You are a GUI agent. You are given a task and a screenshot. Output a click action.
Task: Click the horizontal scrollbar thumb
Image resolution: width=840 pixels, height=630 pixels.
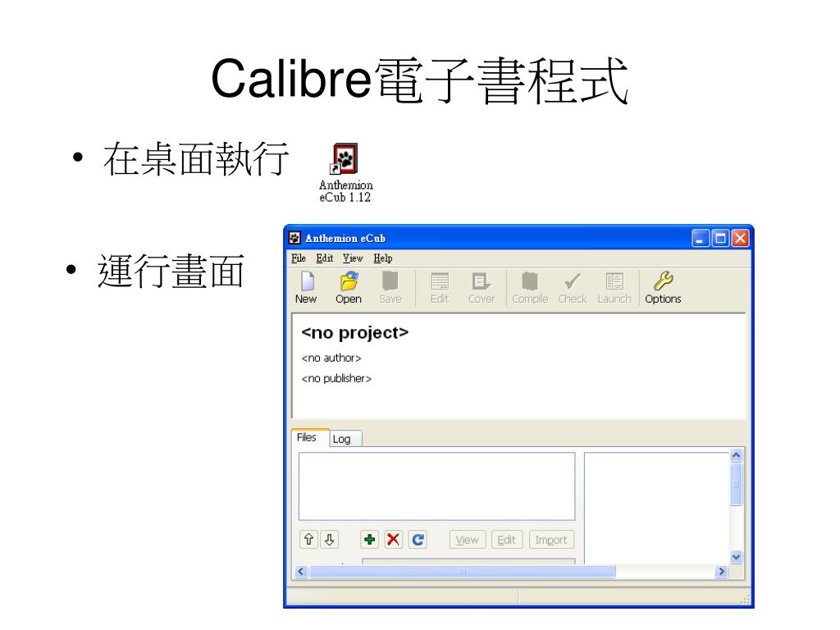click(x=462, y=572)
